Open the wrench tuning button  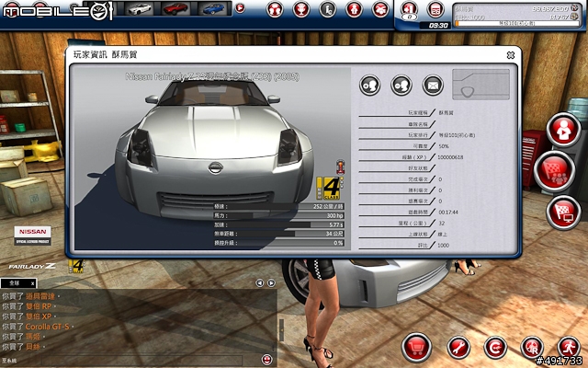[458, 348]
